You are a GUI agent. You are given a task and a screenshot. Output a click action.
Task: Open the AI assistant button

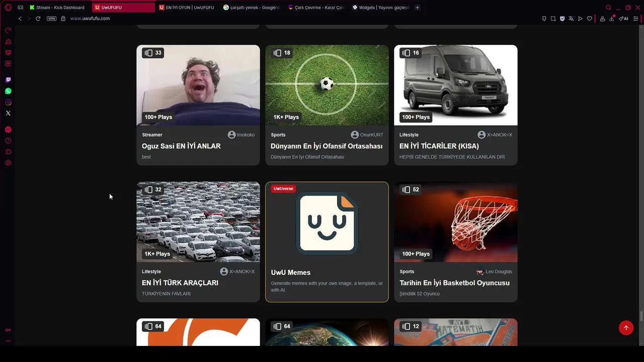[623, 19]
